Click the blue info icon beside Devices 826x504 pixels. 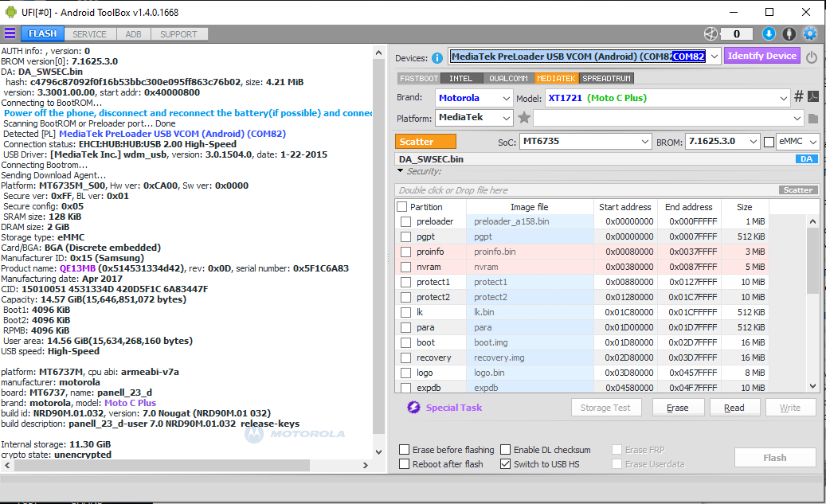coord(437,58)
